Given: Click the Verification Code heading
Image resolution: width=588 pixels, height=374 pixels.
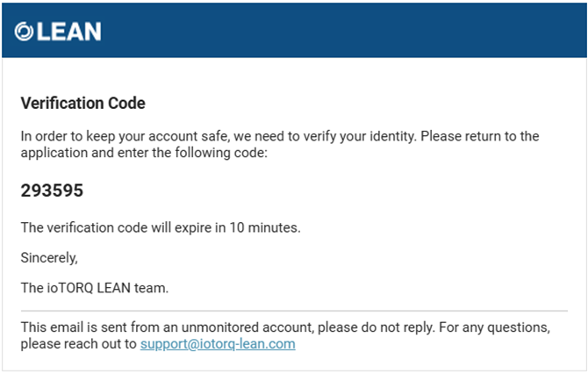Looking at the screenshot, I should point(82,104).
